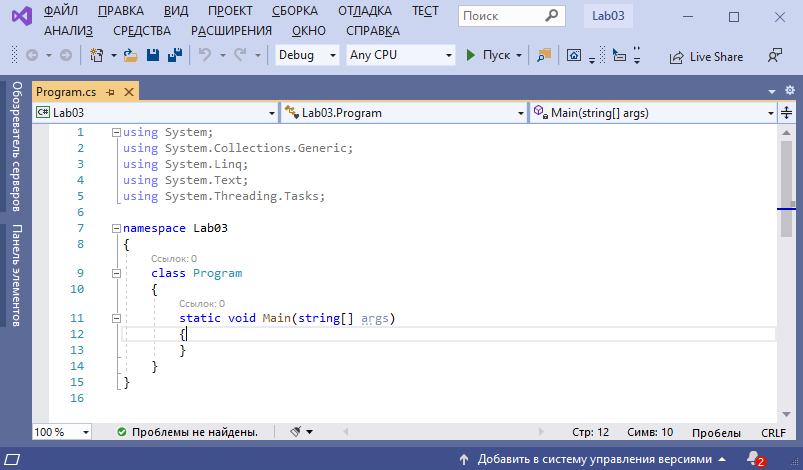Expand the Undo history dropdown arrow
This screenshot has width=803, height=470.
pos(223,55)
